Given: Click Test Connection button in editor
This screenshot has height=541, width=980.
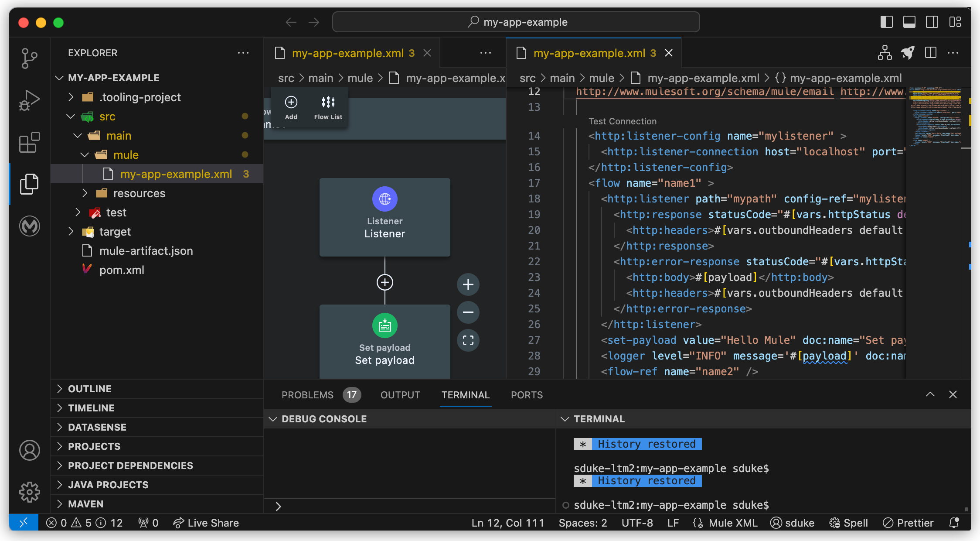Looking at the screenshot, I should click(622, 121).
